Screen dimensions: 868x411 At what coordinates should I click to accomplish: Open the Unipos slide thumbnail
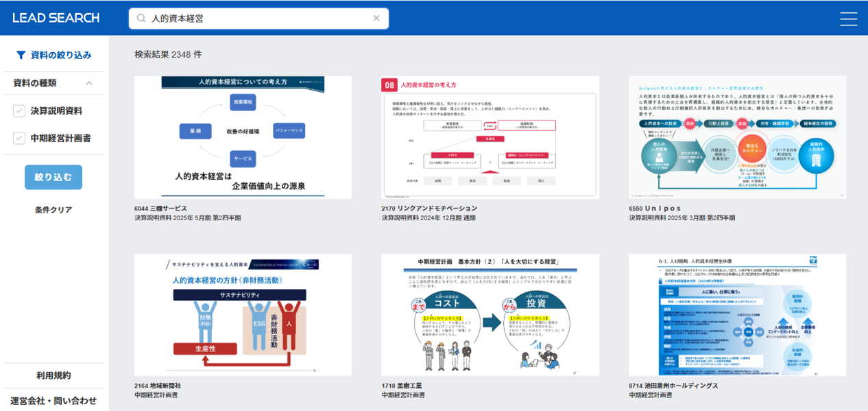(x=738, y=137)
